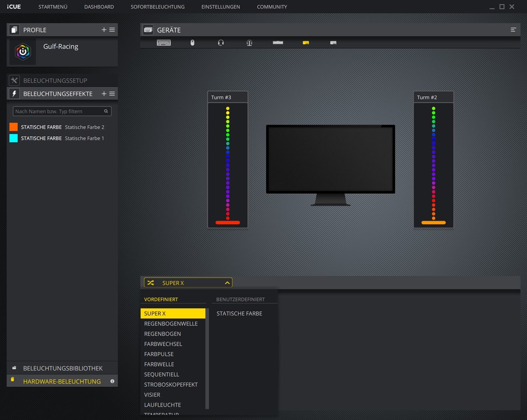Click the Beleuchtungsbibliothek folder icon
The height and width of the screenshot is (420, 527).
14,368
